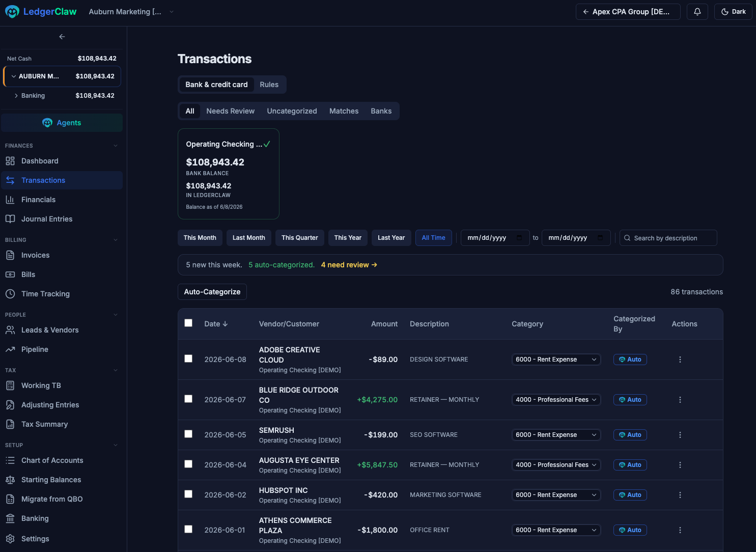Toggle the select-all transactions checkbox
The height and width of the screenshot is (552, 756).
[188, 323]
